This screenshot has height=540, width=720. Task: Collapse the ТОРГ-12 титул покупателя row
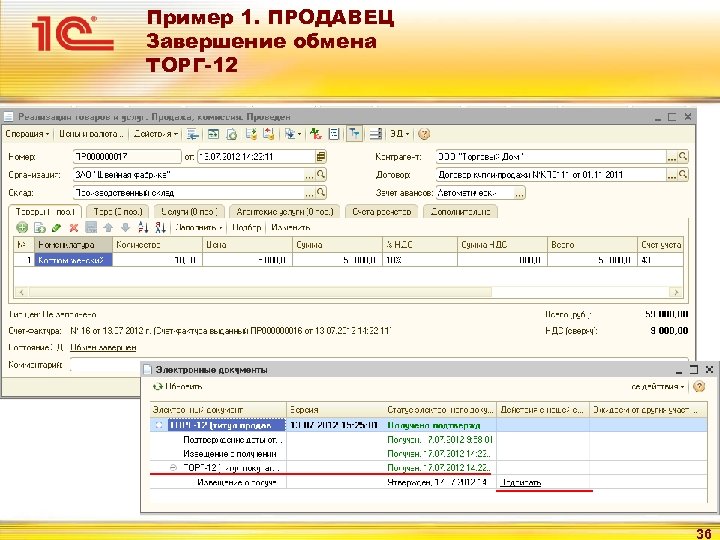[x=173, y=468]
